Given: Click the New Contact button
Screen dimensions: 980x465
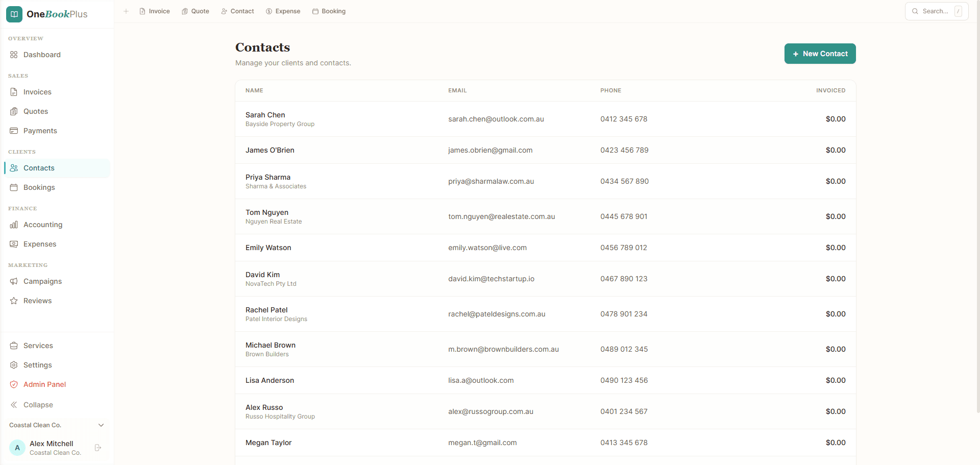Looking at the screenshot, I should (x=820, y=54).
